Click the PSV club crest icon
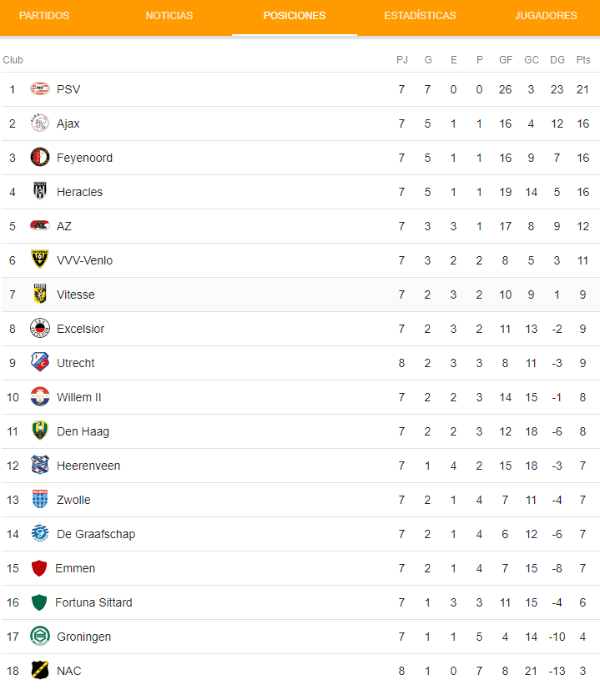The width and height of the screenshot is (600, 690). tap(40, 89)
